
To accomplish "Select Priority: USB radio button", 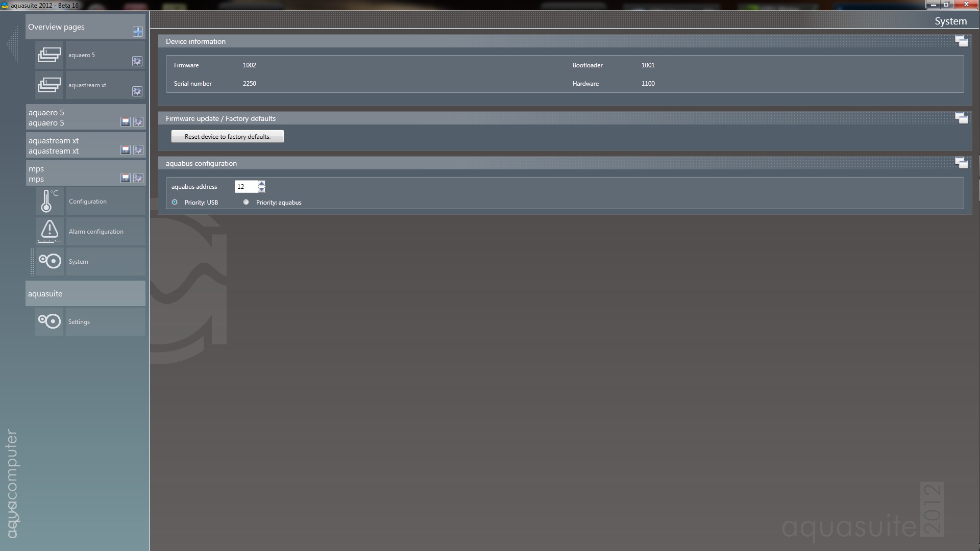I will [175, 203].
